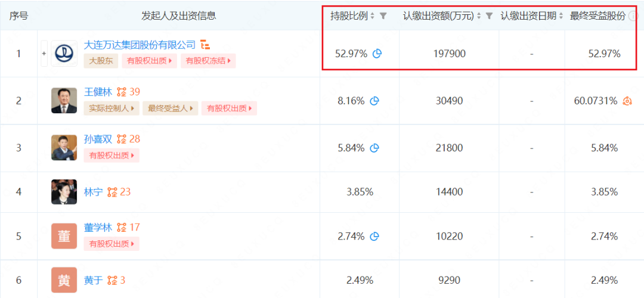Viewport: 644px width, 298px height.
Task: Open pie chart icon beside 2.74% holding
Action: 374,236
